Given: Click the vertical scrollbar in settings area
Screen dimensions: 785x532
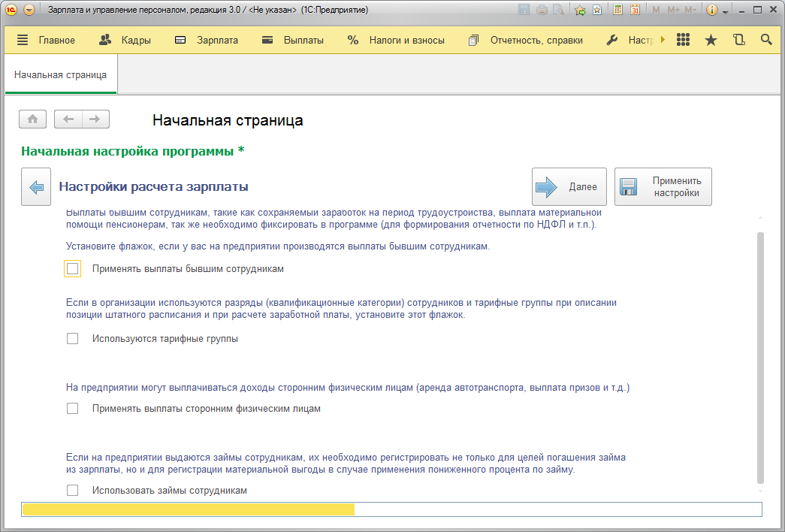Looking at the screenshot, I should click(x=760, y=353).
